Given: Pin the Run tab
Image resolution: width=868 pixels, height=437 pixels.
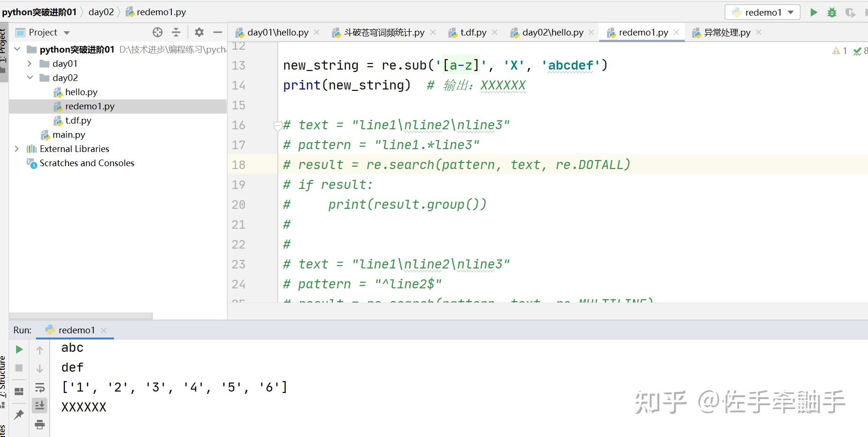Looking at the screenshot, I should 19,415.
